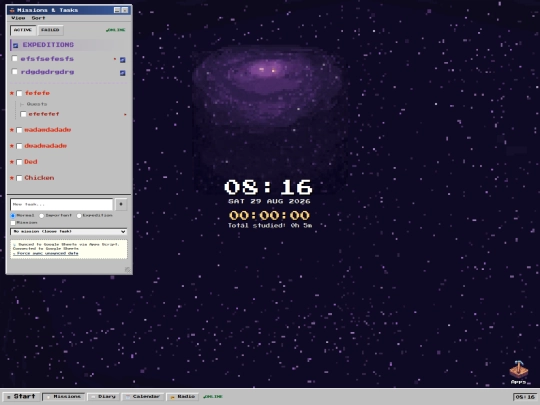Click the EXPEDITIONS header label
540x405 pixels.
[48, 45]
